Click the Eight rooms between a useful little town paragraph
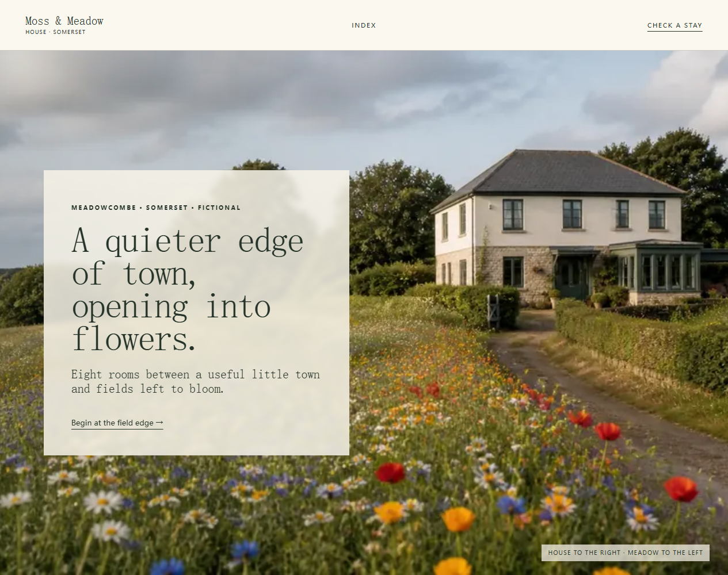This screenshot has width=728, height=575. [x=196, y=382]
